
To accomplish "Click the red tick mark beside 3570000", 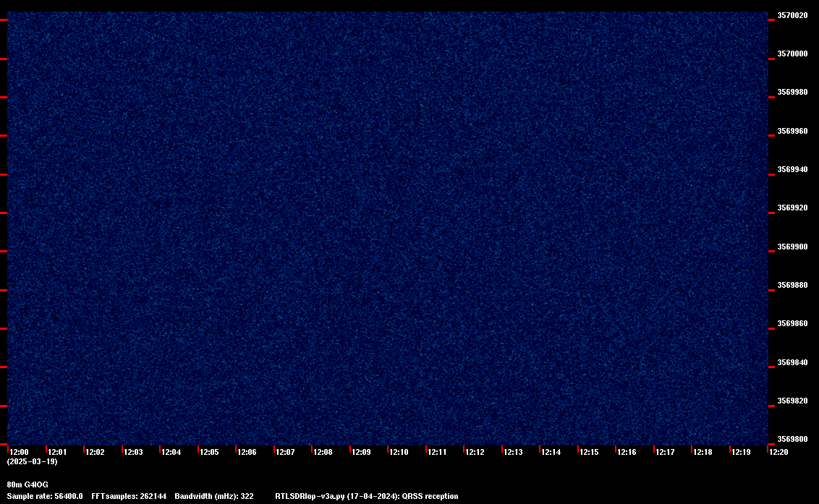I will (x=771, y=59).
